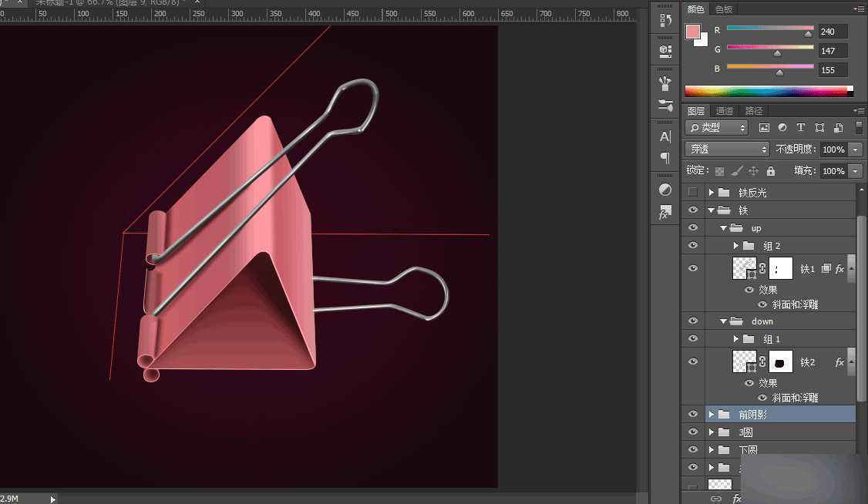Collapse the down layer group
This screenshot has height=504, width=868.
[x=723, y=321]
